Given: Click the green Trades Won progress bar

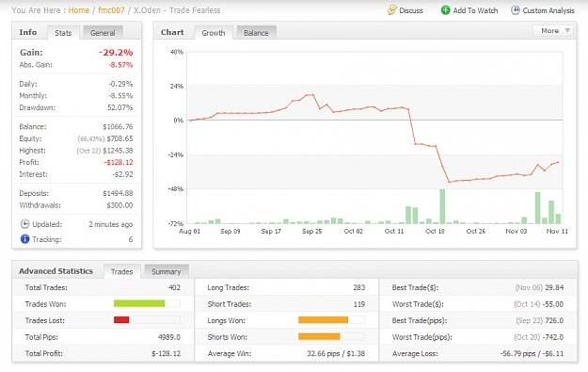Looking at the screenshot, I should tap(139, 303).
